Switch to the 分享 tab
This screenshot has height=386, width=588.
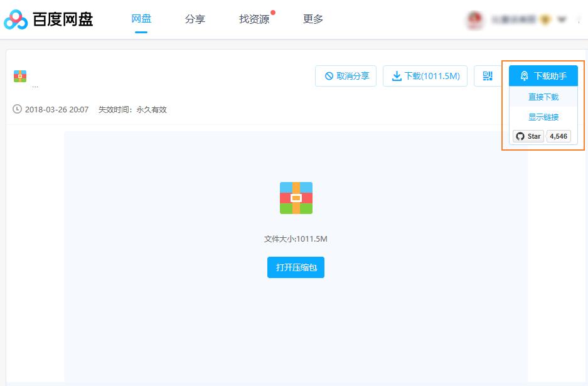(195, 19)
